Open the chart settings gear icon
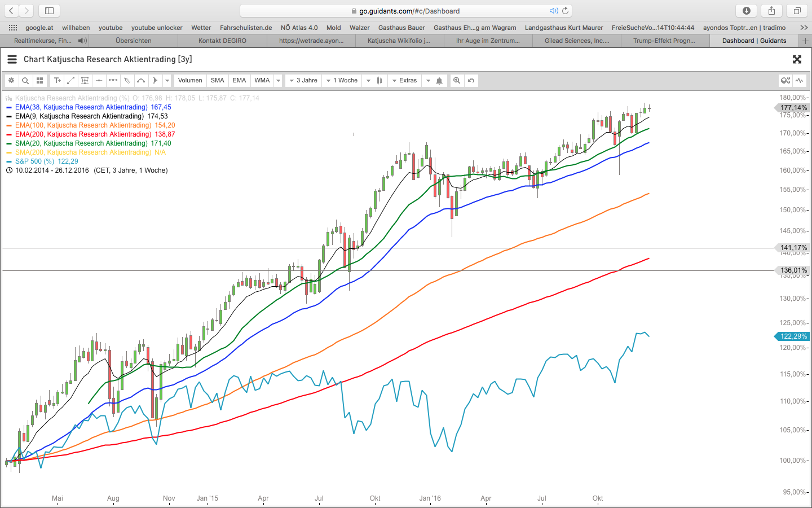 (x=11, y=81)
